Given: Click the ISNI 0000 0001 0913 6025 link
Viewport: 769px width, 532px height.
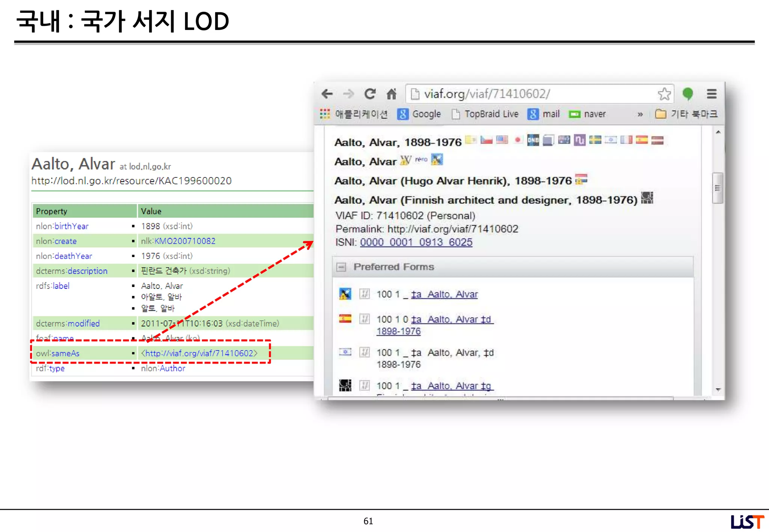Looking at the screenshot, I should (x=416, y=242).
